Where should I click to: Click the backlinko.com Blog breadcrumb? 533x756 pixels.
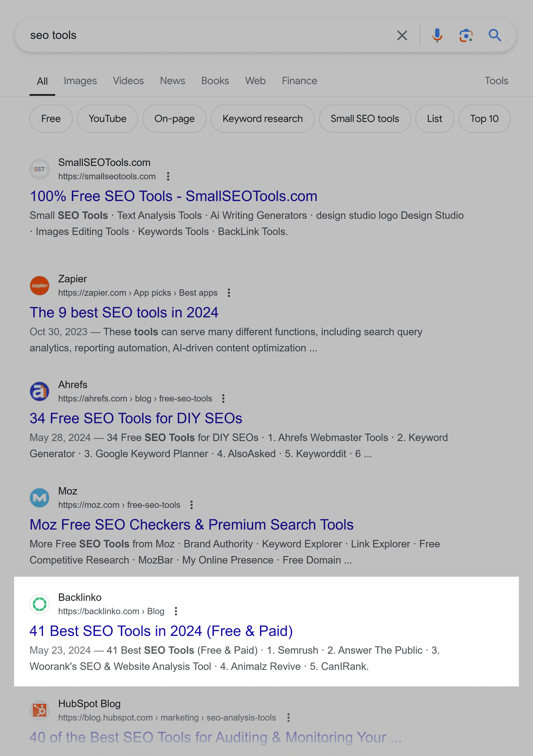point(112,611)
